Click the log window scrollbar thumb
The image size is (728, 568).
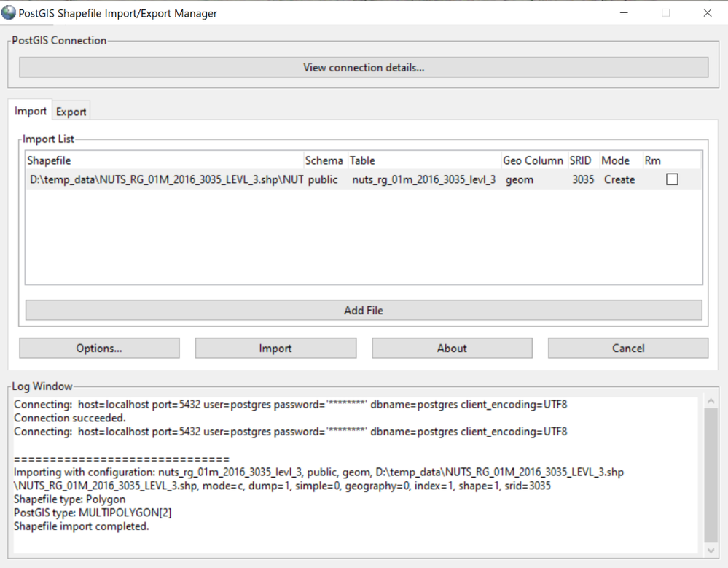[711, 475]
